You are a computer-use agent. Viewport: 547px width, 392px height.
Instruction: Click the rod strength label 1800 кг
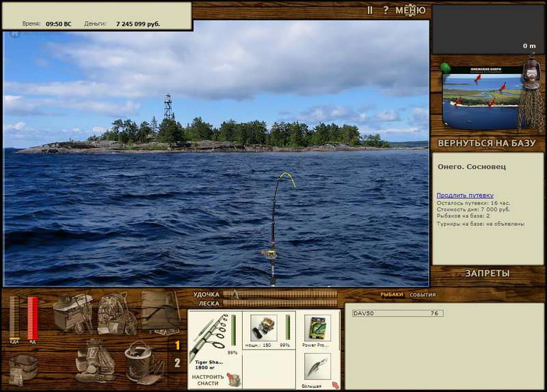(204, 367)
